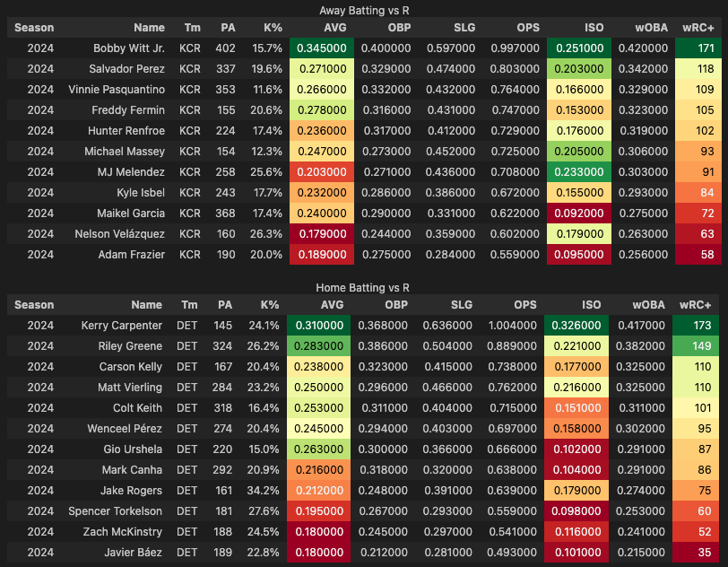Click the Home Batting vs R title
The width and height of the screenshot is (728, 567).
[x=362, y=288]
